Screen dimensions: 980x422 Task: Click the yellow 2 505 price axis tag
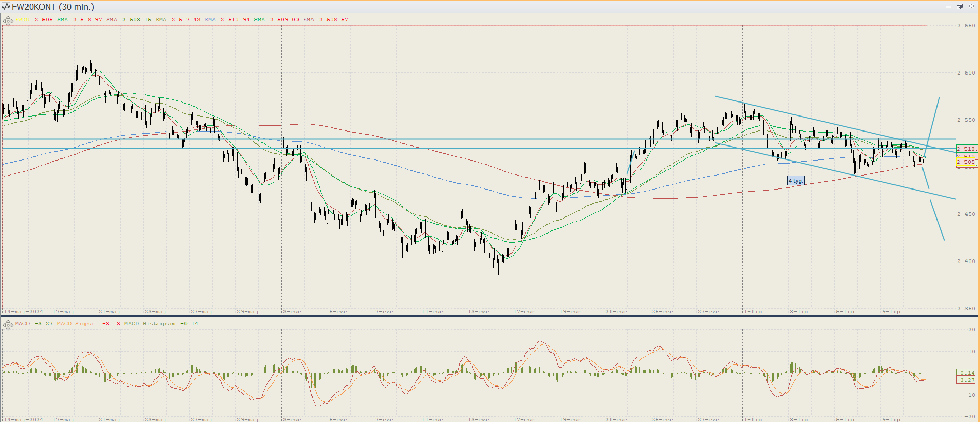(967, 162)
